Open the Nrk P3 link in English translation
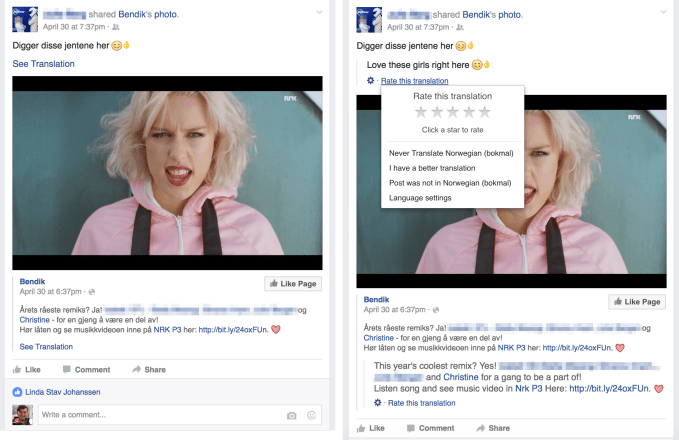Viewport: 679px width, 440px height. [529, 388]
